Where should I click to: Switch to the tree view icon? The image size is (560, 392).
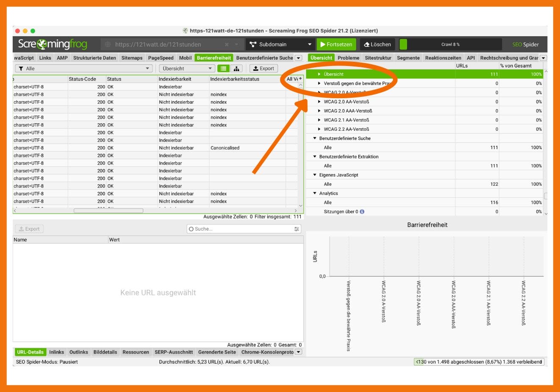pos(236,69)
